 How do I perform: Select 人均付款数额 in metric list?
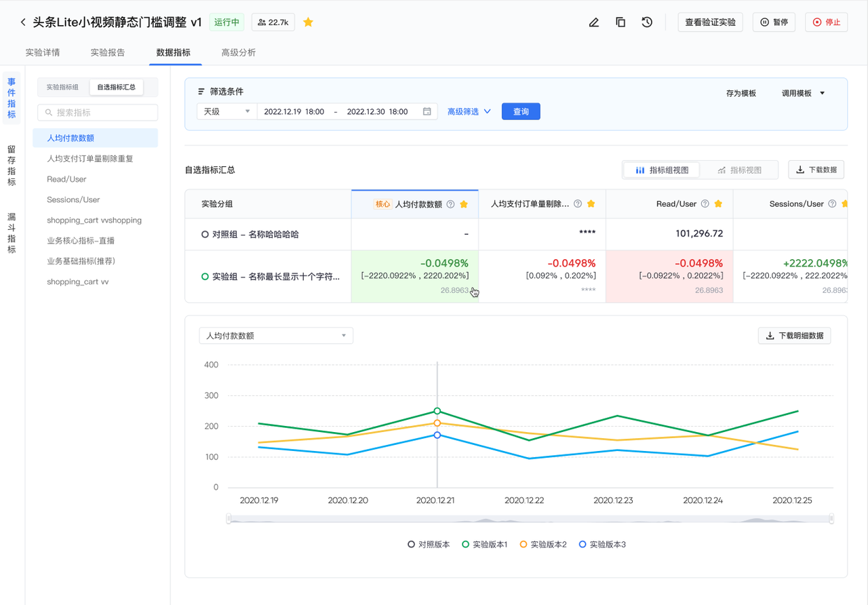(95, 138)
